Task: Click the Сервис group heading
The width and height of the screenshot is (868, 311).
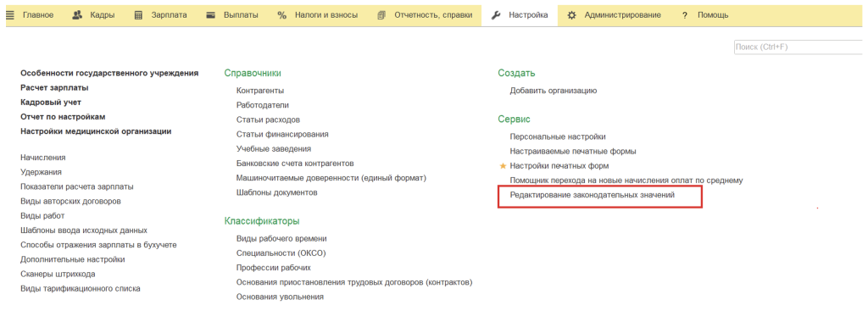Action: 514,119
